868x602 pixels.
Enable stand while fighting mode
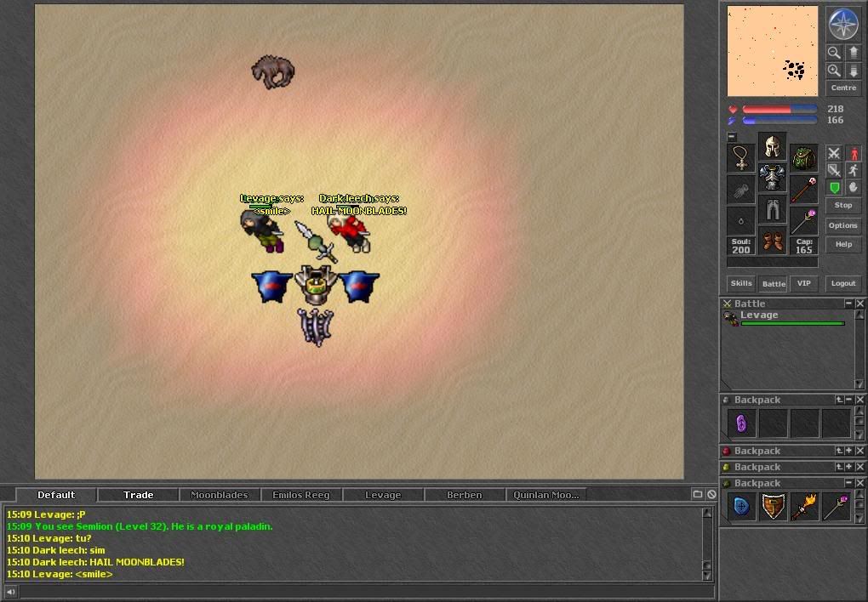pos(854,153)
